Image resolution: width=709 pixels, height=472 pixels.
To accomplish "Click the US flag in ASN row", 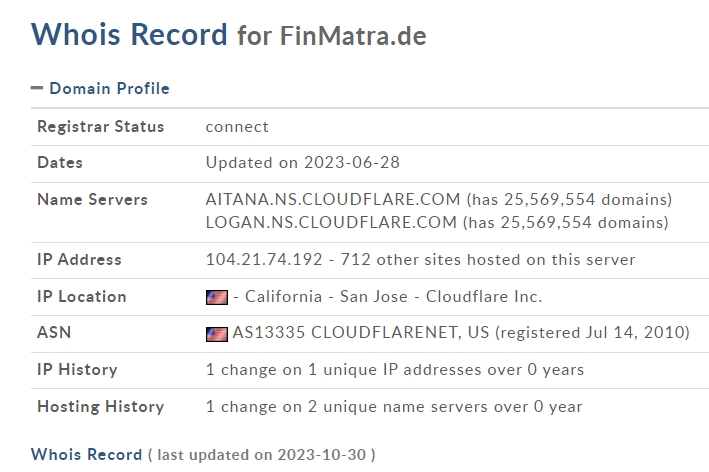I will pos(217,334).
